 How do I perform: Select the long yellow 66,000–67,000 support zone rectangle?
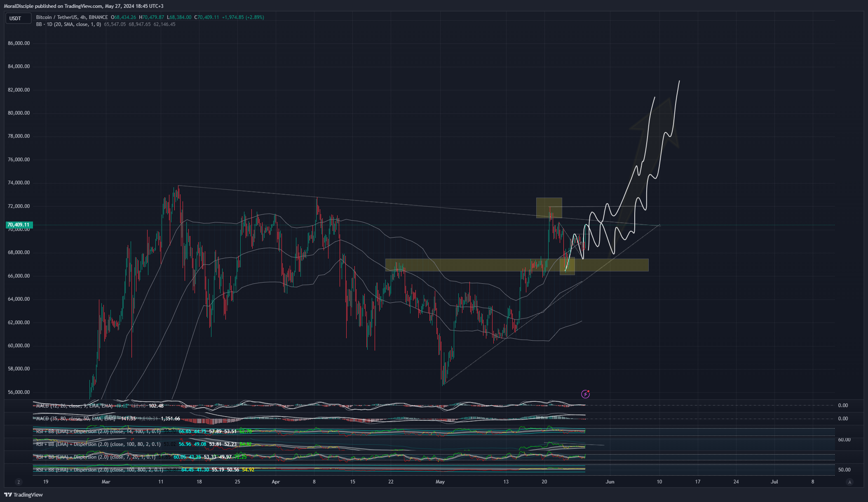click(517, 265)
